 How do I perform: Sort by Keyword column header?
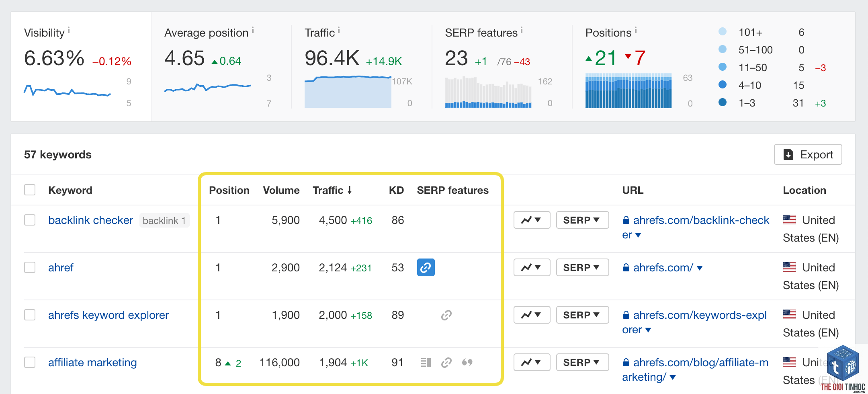(70, 190)
